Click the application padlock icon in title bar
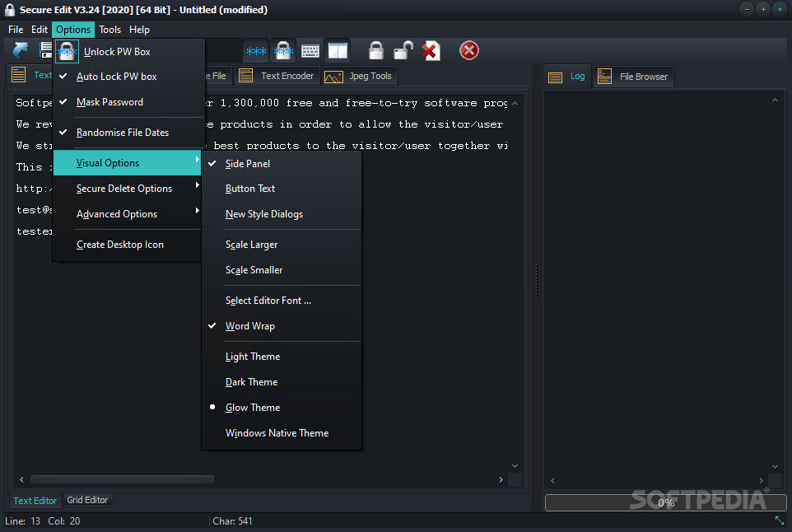Screen dimensions: 792x532 (x=10, y=10)
